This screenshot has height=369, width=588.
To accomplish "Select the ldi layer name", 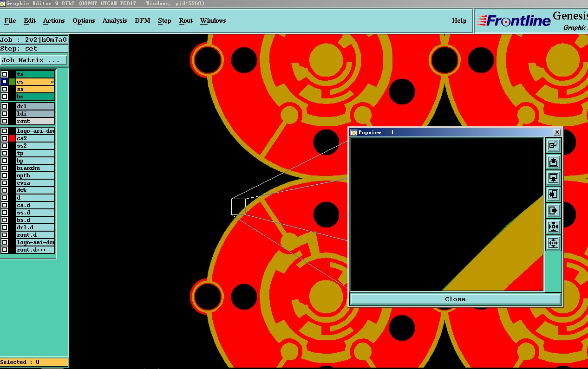I will coord(35,114).
